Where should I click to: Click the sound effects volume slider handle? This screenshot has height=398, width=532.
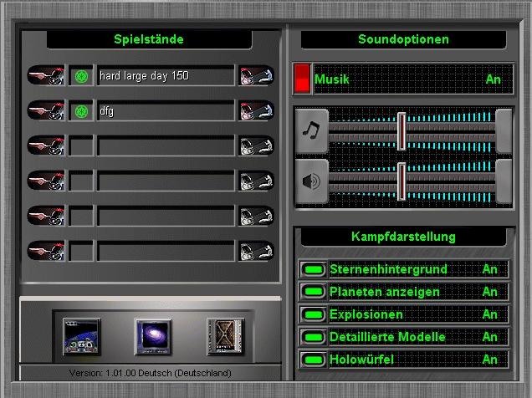coord(402,181)
